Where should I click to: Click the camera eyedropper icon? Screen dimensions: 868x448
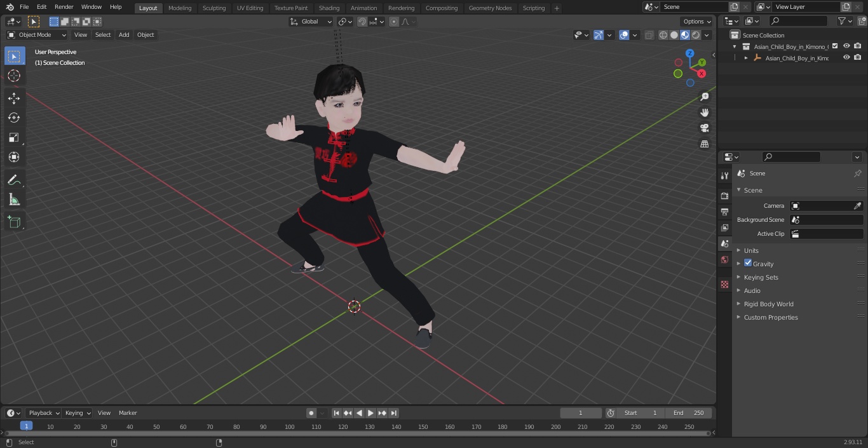[x=857, y=206]
